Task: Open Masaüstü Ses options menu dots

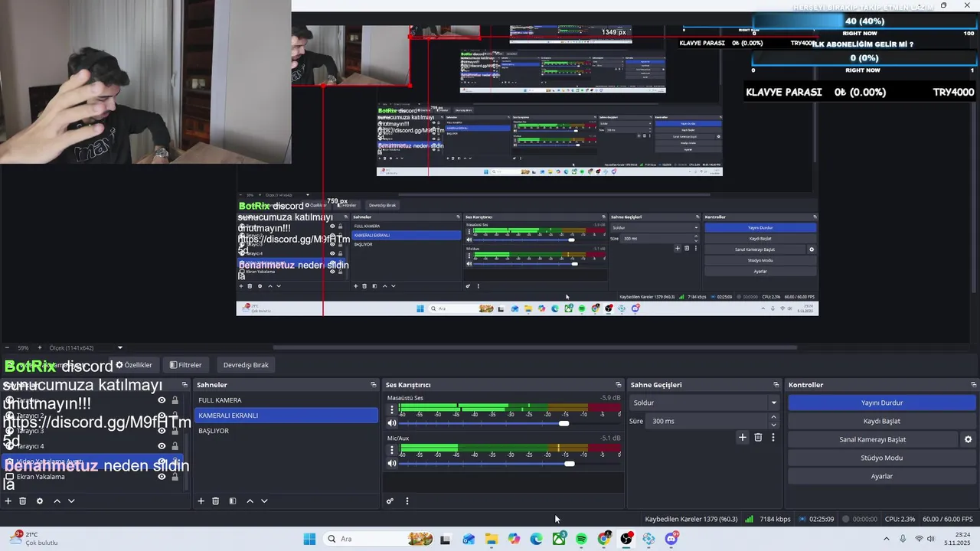Action: [x=392, y=409]
